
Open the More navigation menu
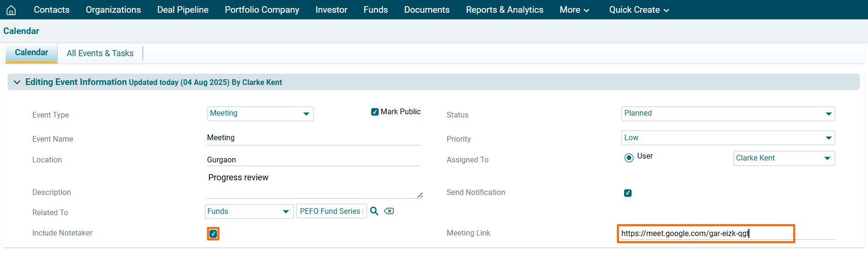pos(574,10)
